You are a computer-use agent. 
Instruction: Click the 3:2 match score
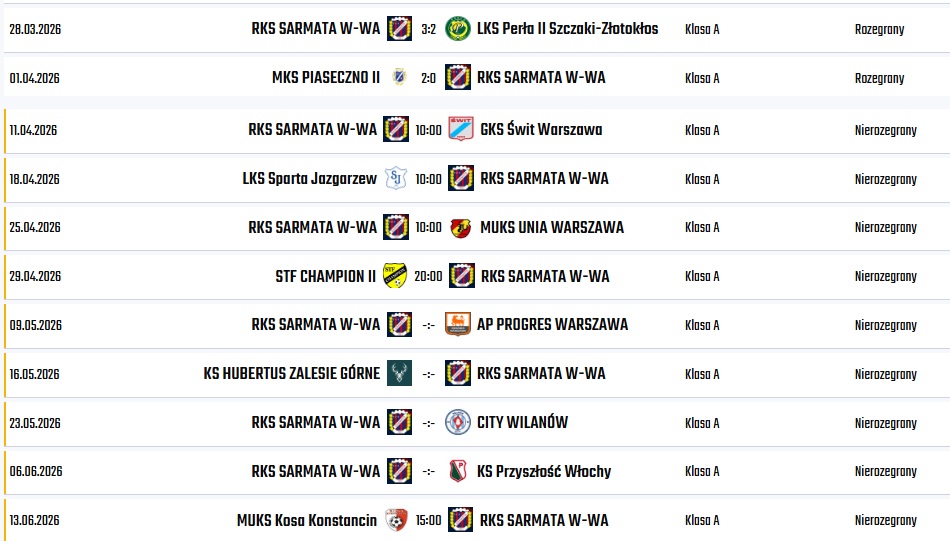[x=428, y=29]
